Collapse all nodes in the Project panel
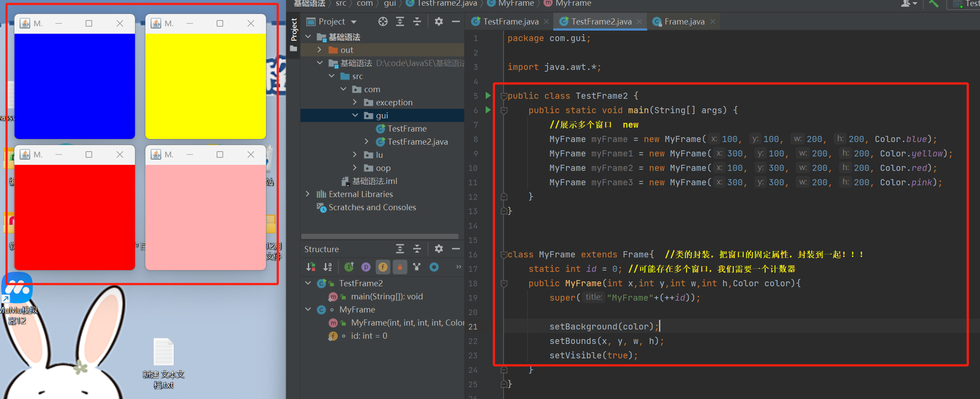 click(x=417, y=21)
